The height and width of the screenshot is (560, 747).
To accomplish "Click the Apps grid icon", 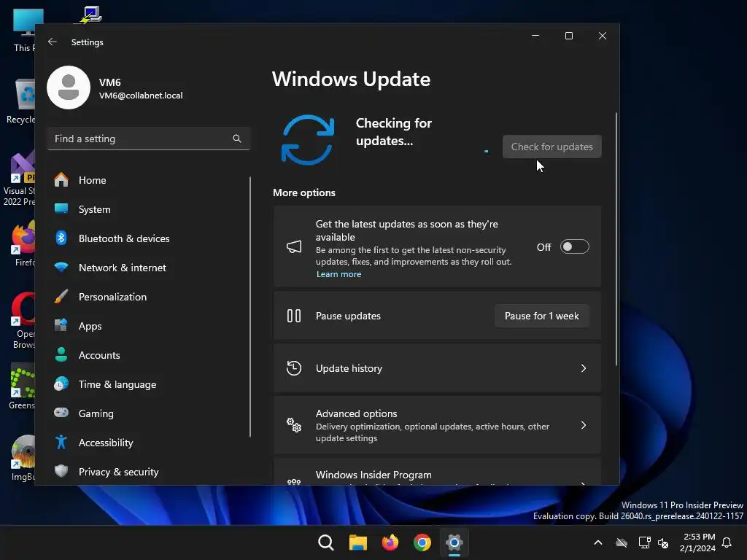I will [61, 325].
